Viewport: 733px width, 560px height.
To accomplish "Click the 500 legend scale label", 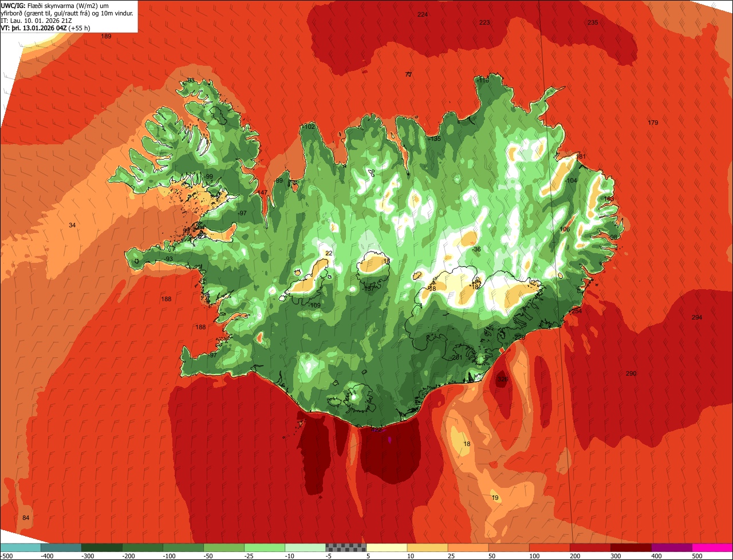I will click(x=697, y=556).
